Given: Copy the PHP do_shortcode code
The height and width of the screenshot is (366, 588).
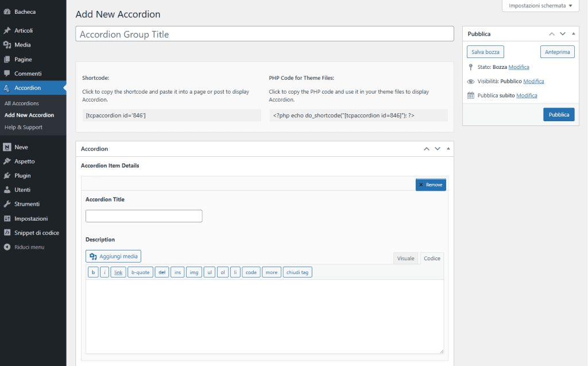Looking at the screenshot, I should click(358, 115).
